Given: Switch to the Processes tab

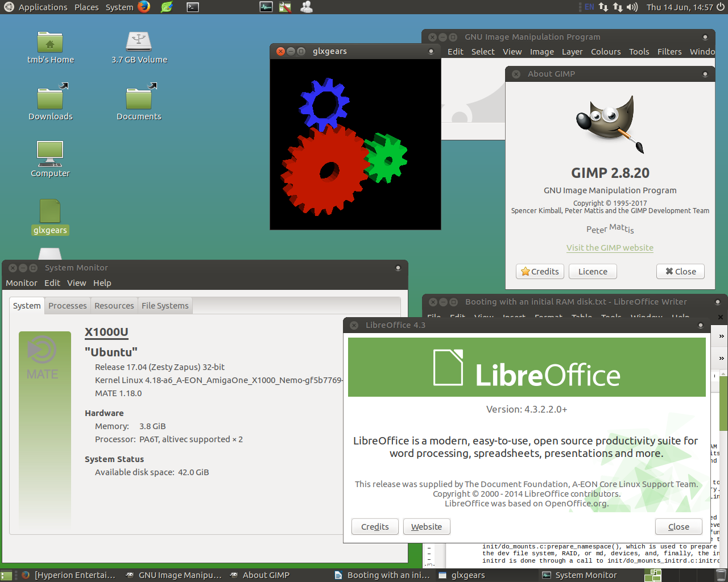Looking at the screenshot, I should click(x=67, y=306).
